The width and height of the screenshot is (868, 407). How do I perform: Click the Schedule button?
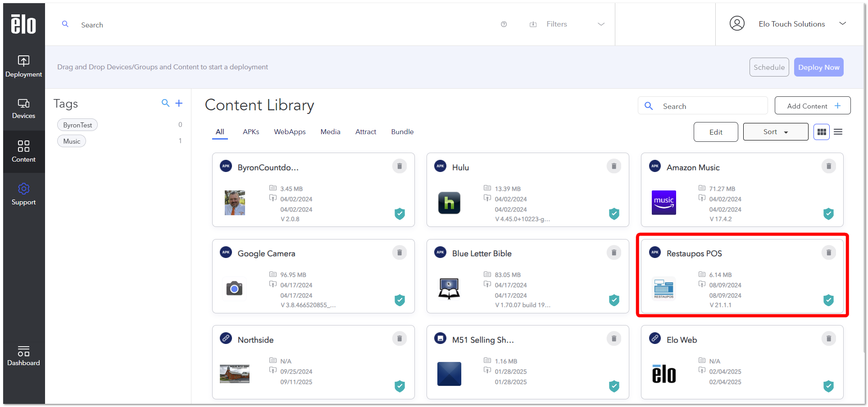(x=769, y=67)
